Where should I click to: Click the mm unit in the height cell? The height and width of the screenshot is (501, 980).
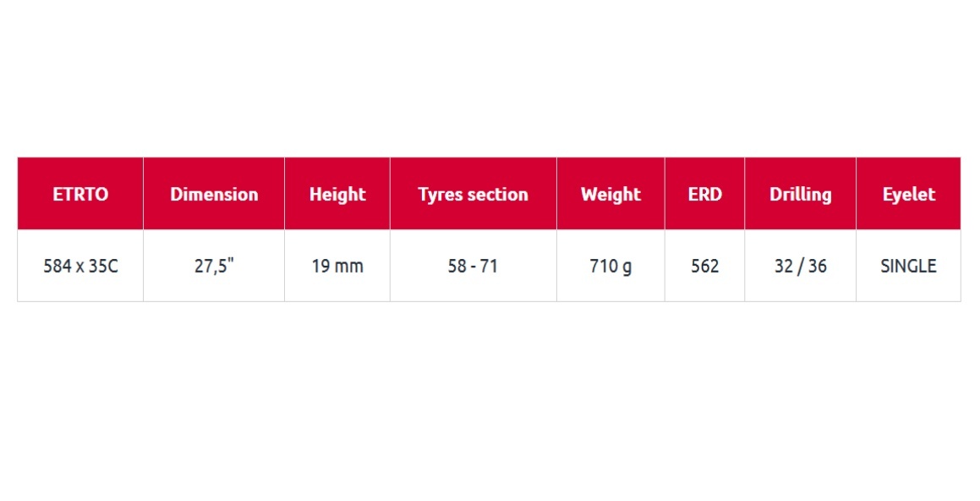pos(348,267)
